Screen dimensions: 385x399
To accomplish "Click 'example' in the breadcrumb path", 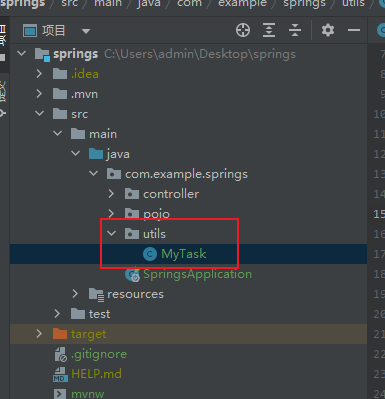I will pyautogui.click(x=242, y=3).
